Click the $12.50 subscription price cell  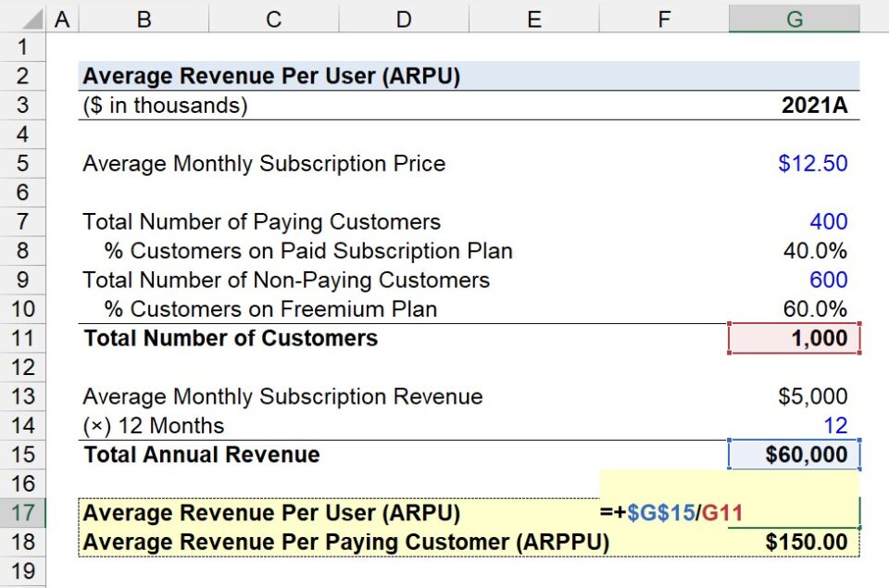pos(794,163)
